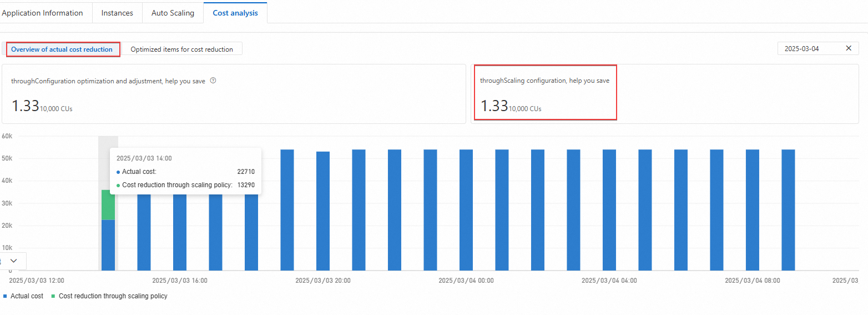Viewport: 868px width, 315px height.
Task: Click the 2025-03-04 date input field
Action: 817,48
